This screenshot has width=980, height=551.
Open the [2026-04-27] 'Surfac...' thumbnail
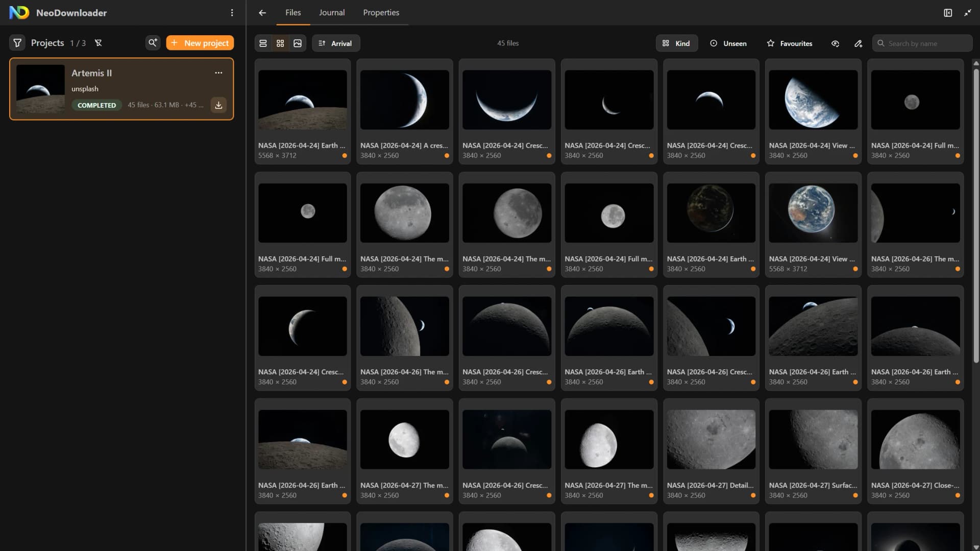(813, 439)
